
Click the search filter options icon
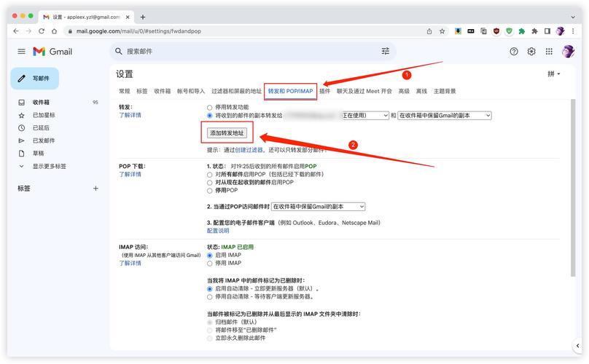click(x=386, y=52)
